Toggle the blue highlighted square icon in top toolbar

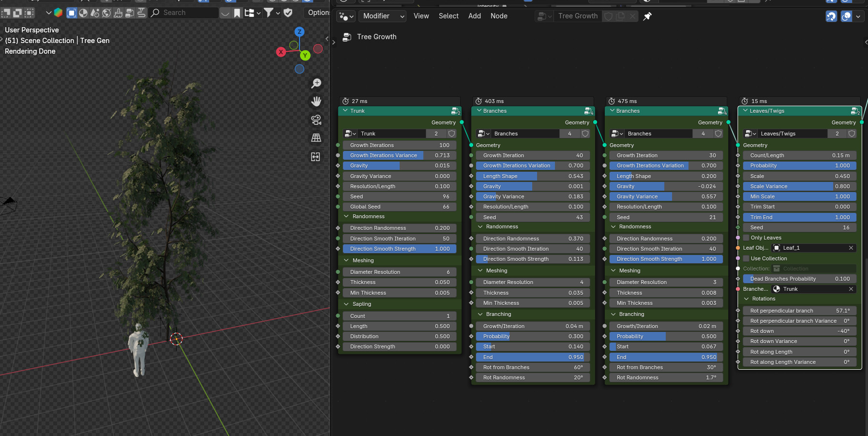[x=72, y=13]
